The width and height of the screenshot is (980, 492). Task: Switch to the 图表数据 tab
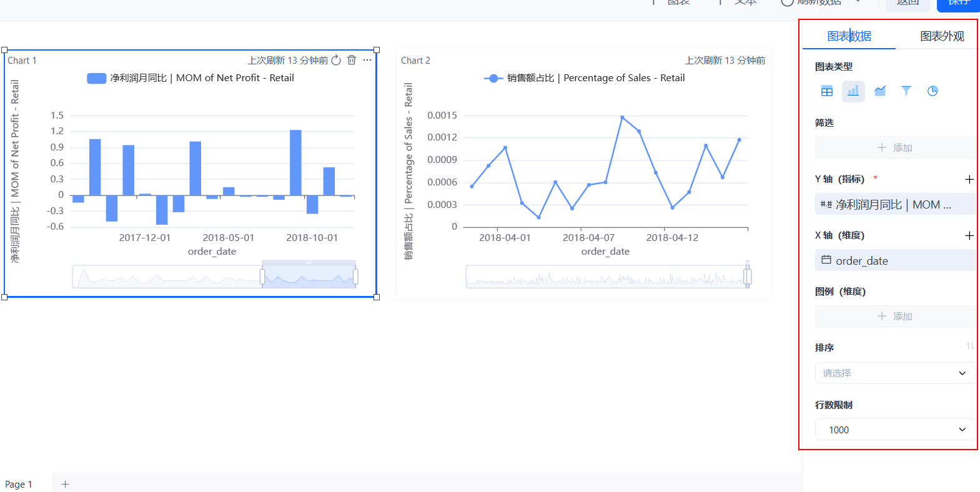tap(849, 36)
